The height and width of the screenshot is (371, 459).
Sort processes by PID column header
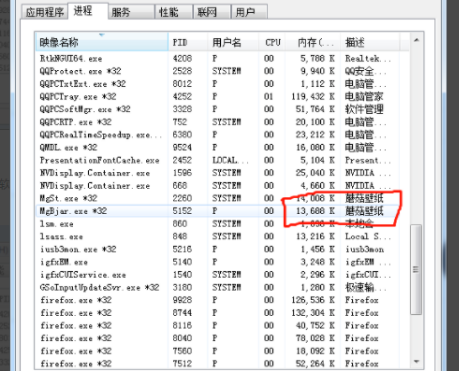pyautogui.click(x=188, y=42)
